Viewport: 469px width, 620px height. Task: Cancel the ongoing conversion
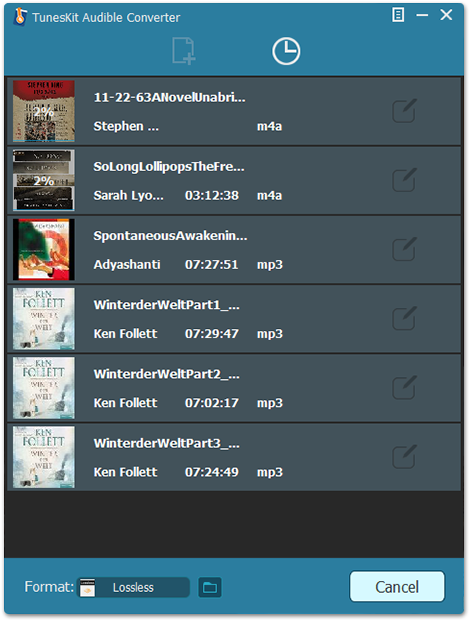point(397,587)
